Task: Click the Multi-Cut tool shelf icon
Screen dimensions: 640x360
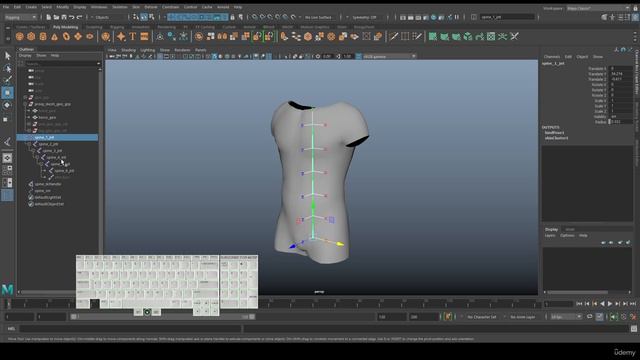Action: (x=393, y=37)
